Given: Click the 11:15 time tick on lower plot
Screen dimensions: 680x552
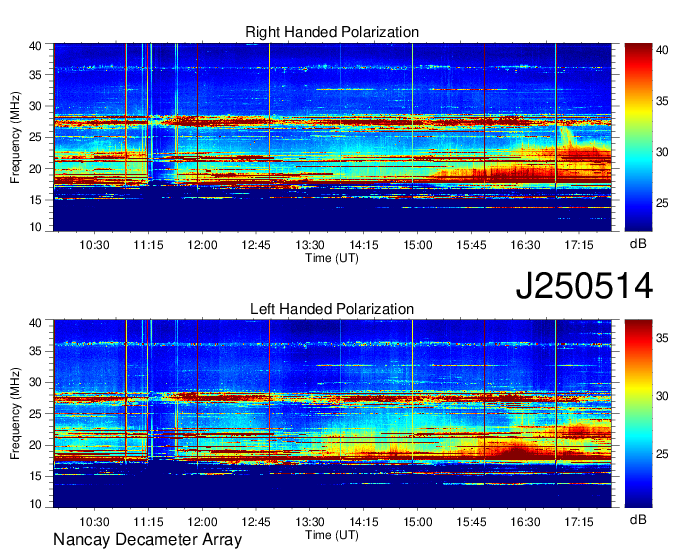Looking at the screenshot, I should (148, 522).
